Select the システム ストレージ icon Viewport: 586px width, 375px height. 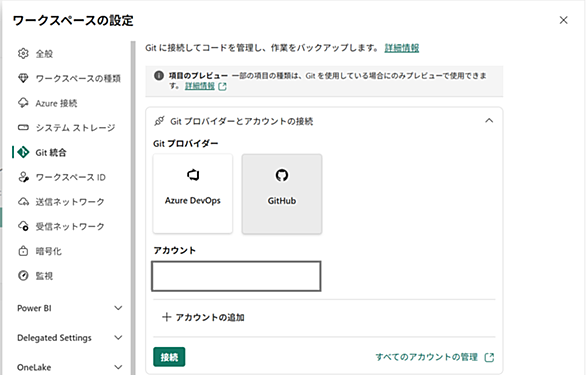[23, 127]
